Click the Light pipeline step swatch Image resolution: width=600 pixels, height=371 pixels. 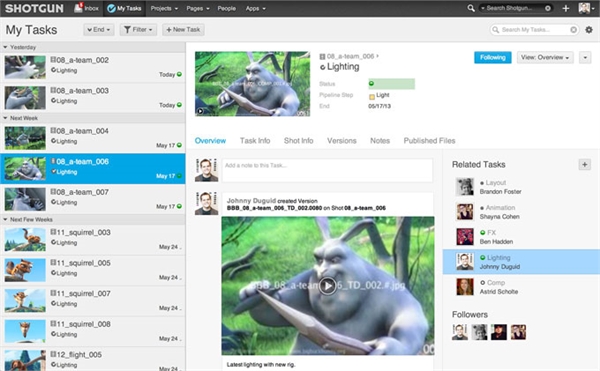click(x=372, y=96)
